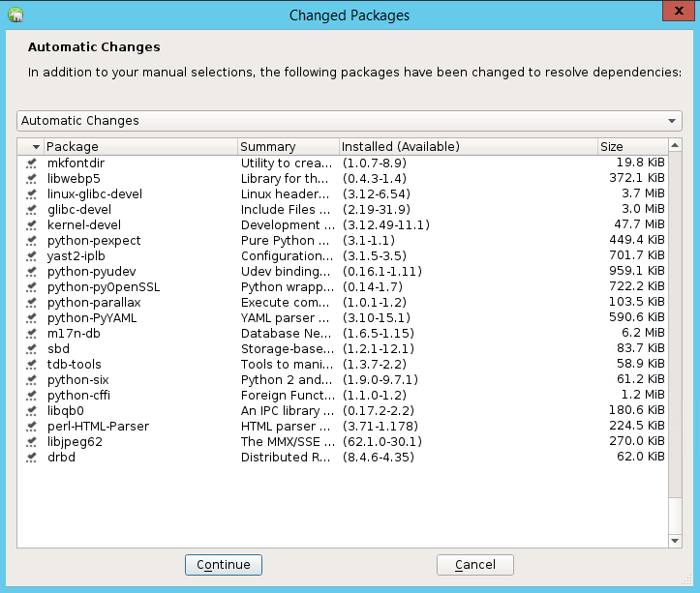Image resolution: width=700 pixels, height=593 pixels.
Task: Click the 6.2 MiB size value
Action: point(643,333)
